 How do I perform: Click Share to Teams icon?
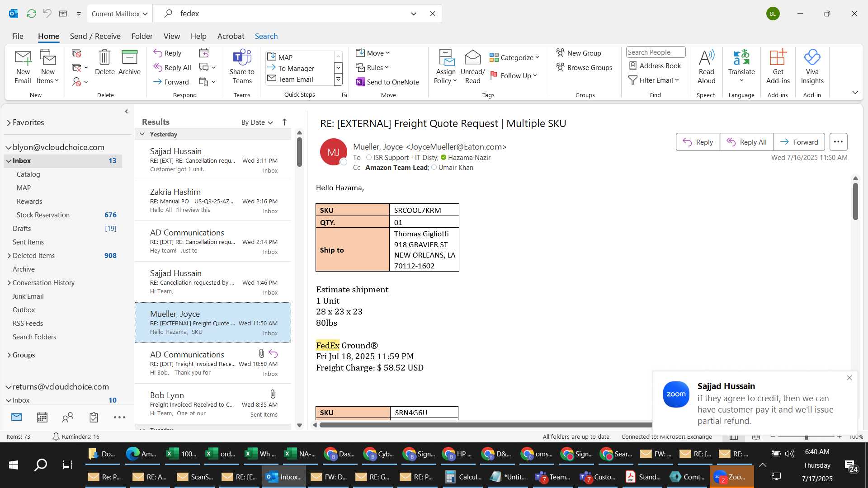tap(242, 67)
